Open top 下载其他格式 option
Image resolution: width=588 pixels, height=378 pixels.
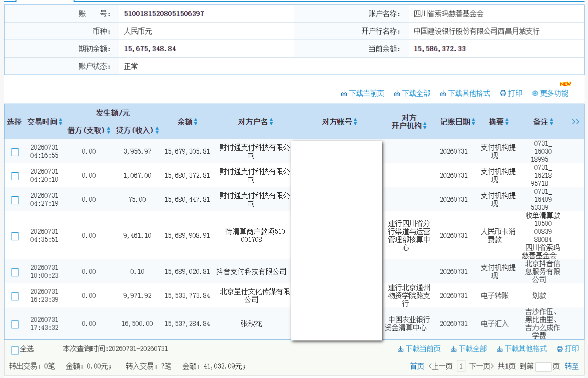tap(465, 94)
